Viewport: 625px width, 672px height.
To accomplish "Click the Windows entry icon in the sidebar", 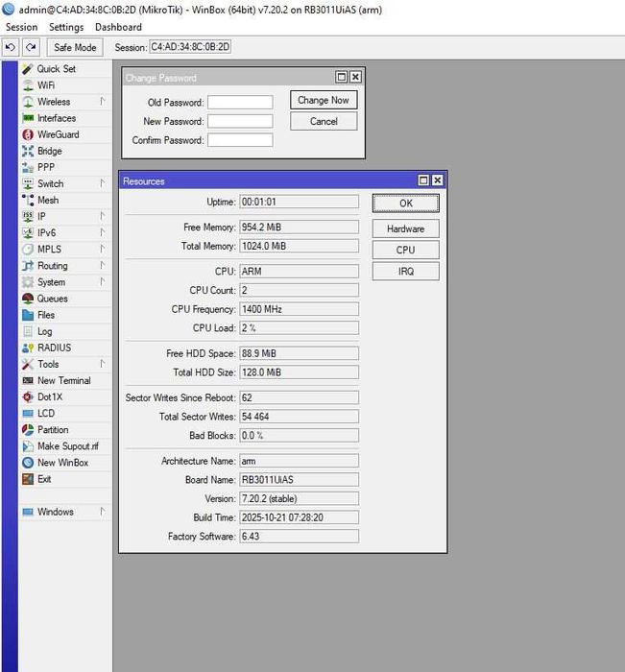I will click(x=28, y=512).
